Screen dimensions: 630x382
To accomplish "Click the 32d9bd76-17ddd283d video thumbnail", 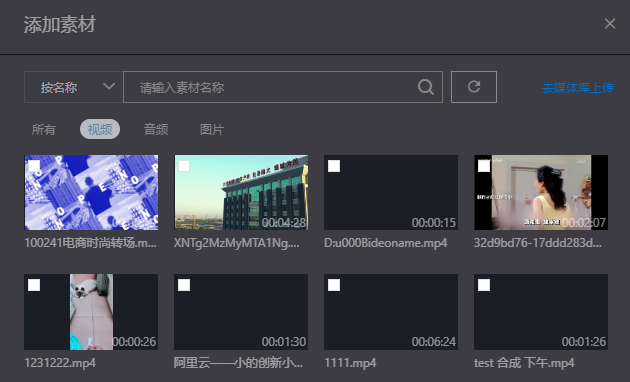I will pos(541,192).
